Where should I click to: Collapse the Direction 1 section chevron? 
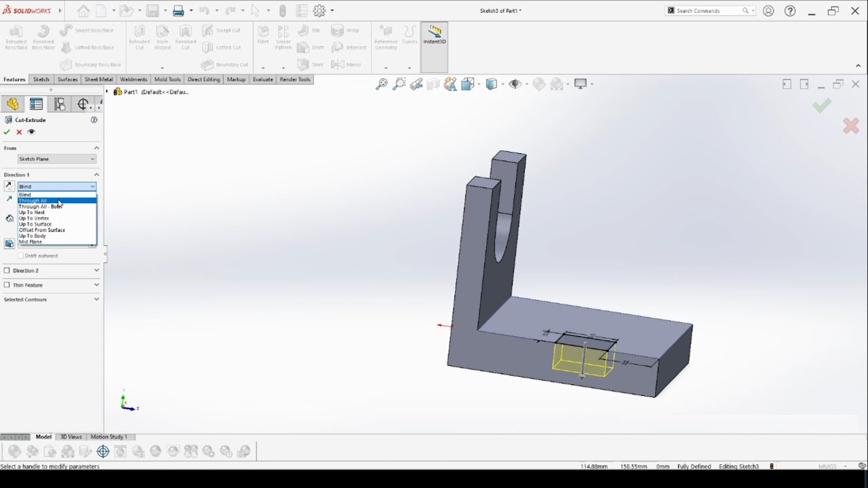coord(96,175)
